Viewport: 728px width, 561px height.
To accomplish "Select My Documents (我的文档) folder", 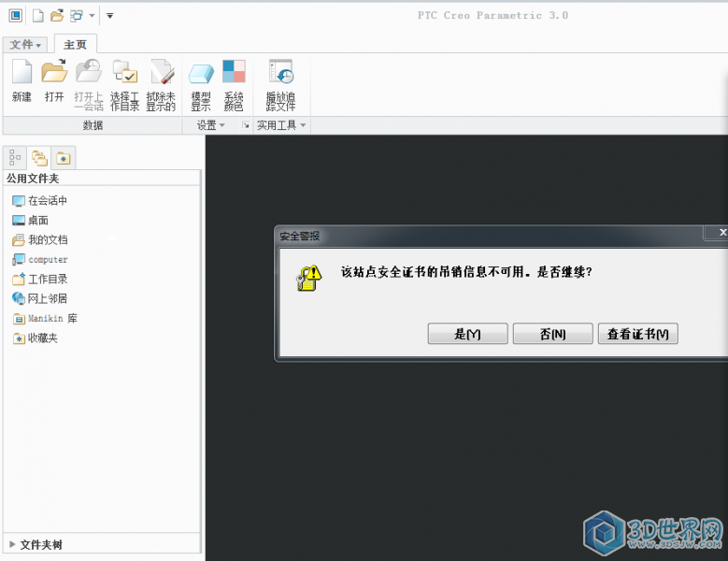I will click(40, 239).
